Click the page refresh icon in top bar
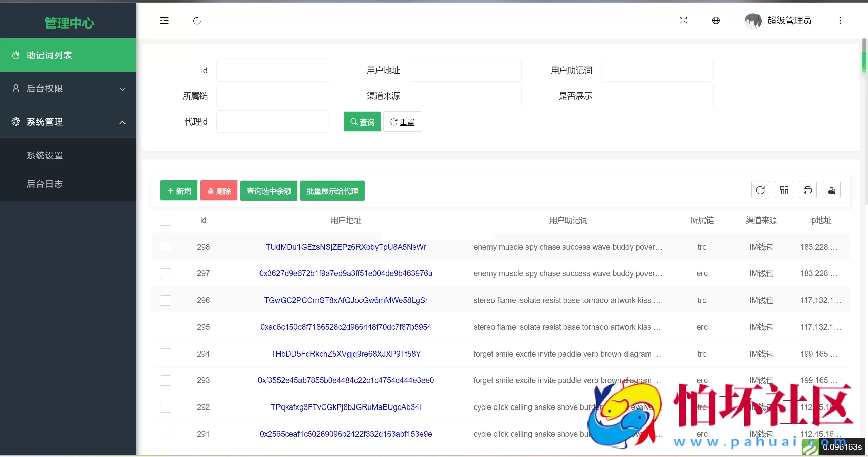Image resolution: width=868 pixels, height=457 pixels. 197,20
